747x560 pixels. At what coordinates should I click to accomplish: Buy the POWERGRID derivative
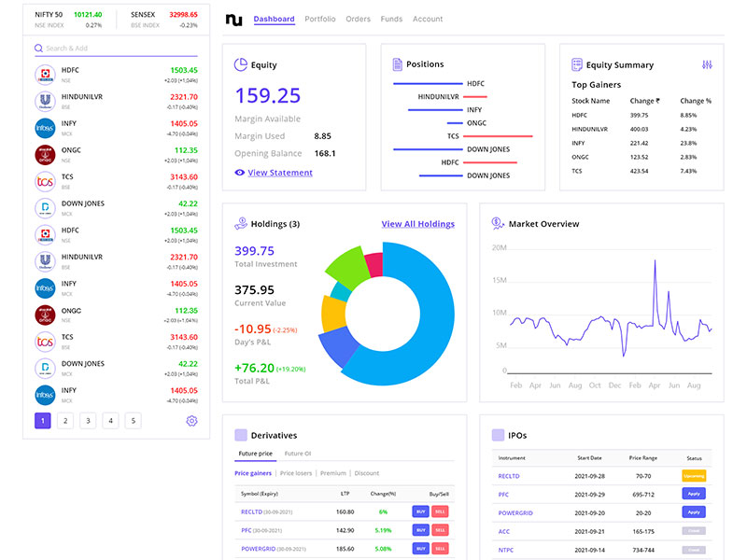coord(421,549)
